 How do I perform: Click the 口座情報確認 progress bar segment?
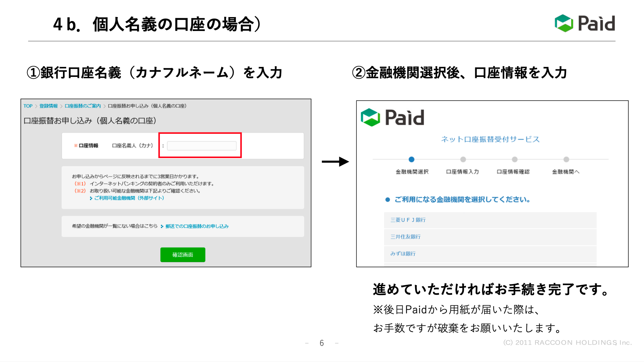(514, 159)
